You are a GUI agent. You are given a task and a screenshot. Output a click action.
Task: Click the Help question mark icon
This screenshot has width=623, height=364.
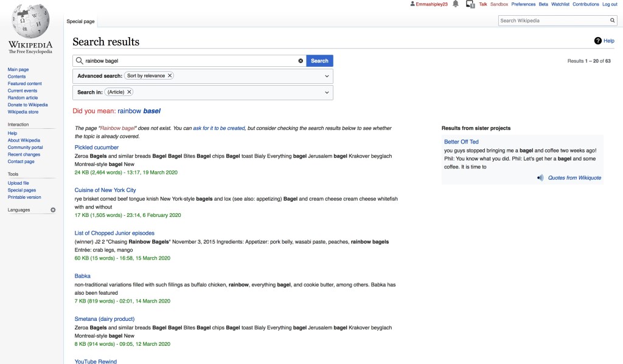pyautogui.click(x=597, y=41)
